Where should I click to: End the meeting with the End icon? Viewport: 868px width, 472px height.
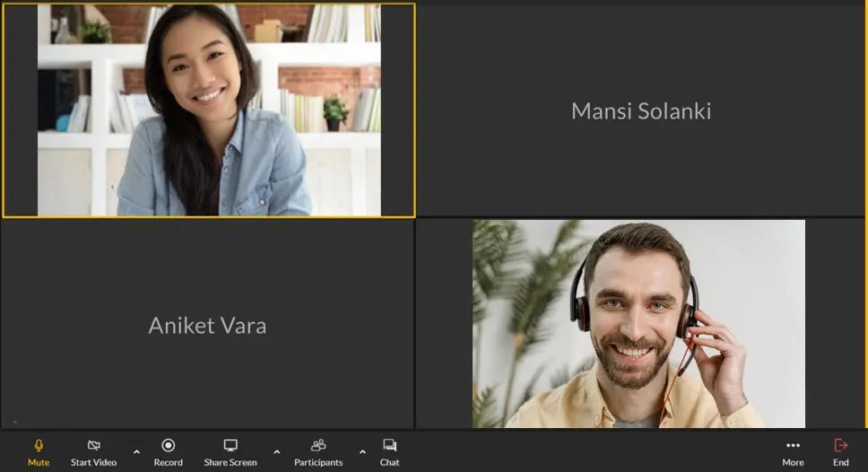841,445
